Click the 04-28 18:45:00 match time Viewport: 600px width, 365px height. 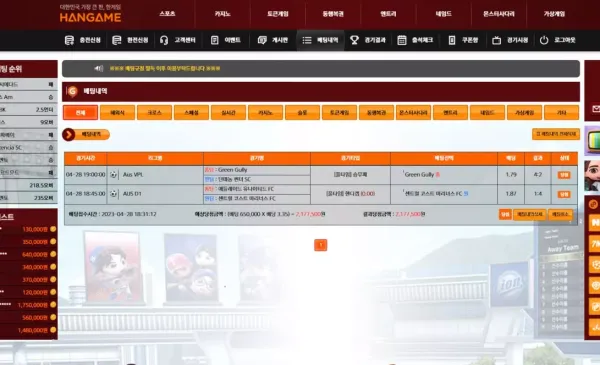[x=85, y=194]
